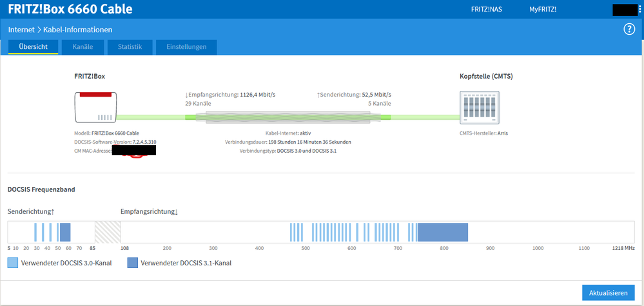Click the DOCSIS 3.1 legend swatch
This screenshot has width=644, height=306.
(132, 263)
